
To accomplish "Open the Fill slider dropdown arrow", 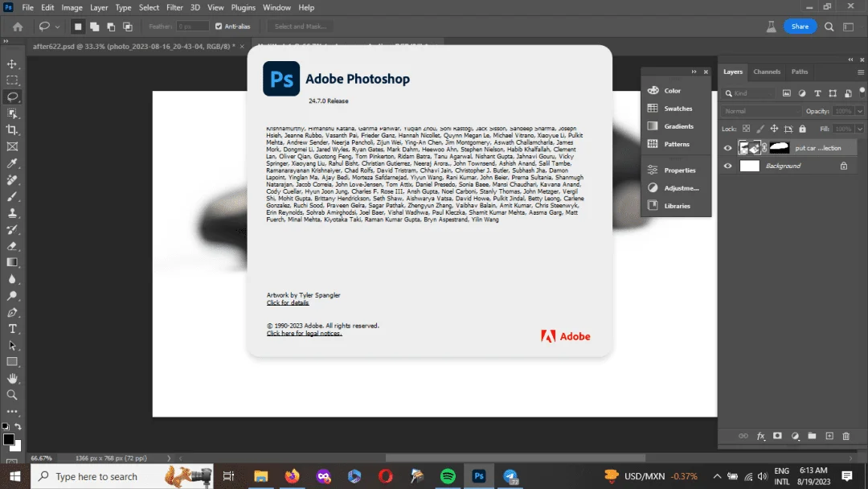I will (x=860, y=129).
